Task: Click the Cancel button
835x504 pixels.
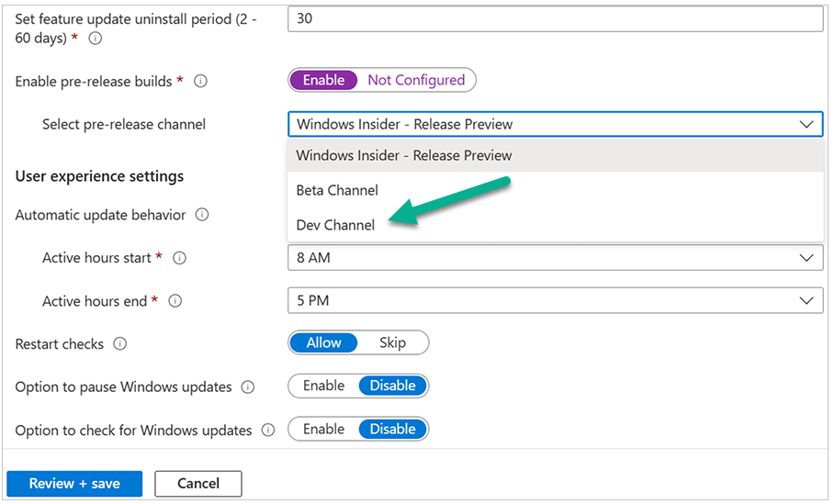Action: (x=198, y=483)
